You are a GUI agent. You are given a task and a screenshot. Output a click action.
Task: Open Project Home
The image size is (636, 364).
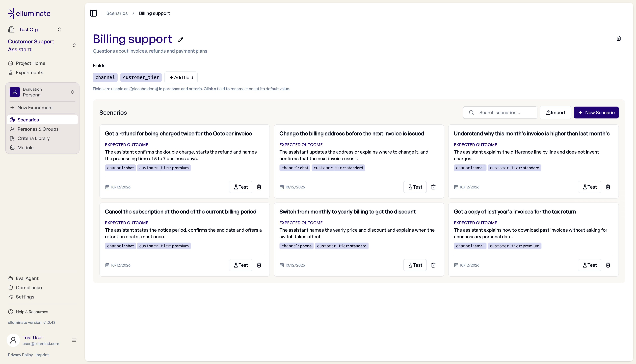point(30,63)
